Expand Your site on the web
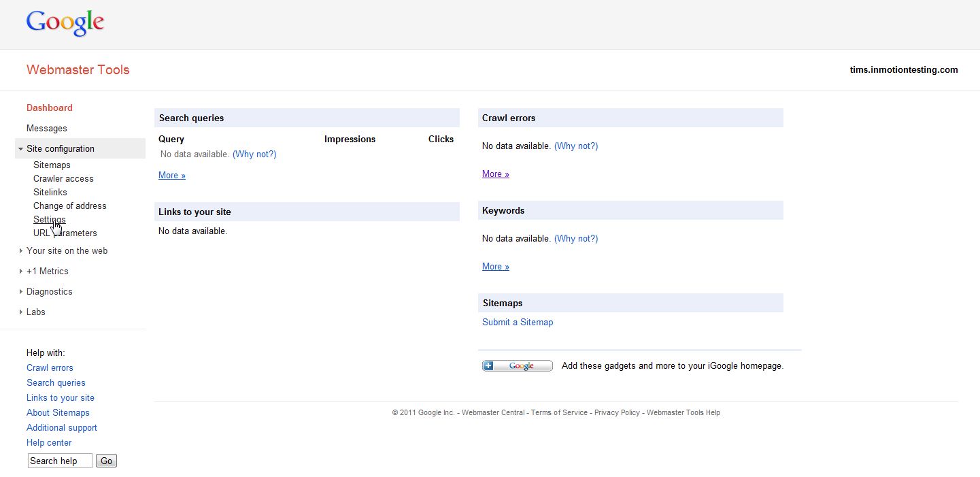This screenshot has width=980, height=477. pos(67,250)
